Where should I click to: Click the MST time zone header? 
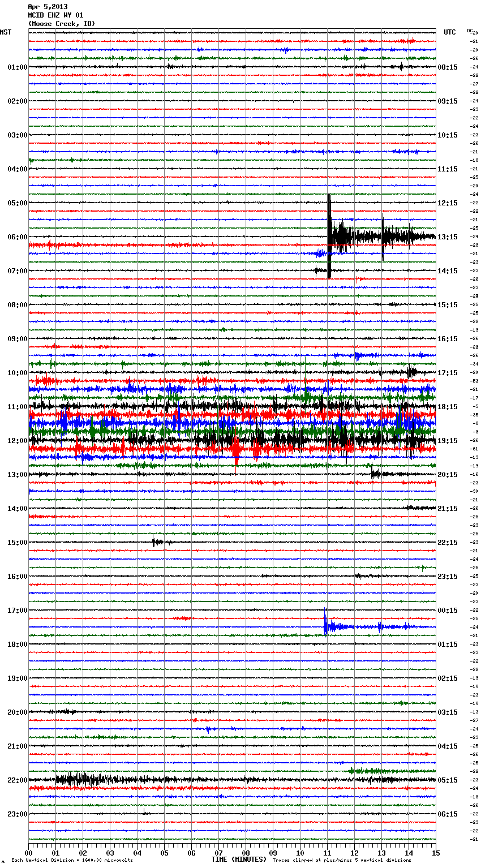tap(6, 32)
